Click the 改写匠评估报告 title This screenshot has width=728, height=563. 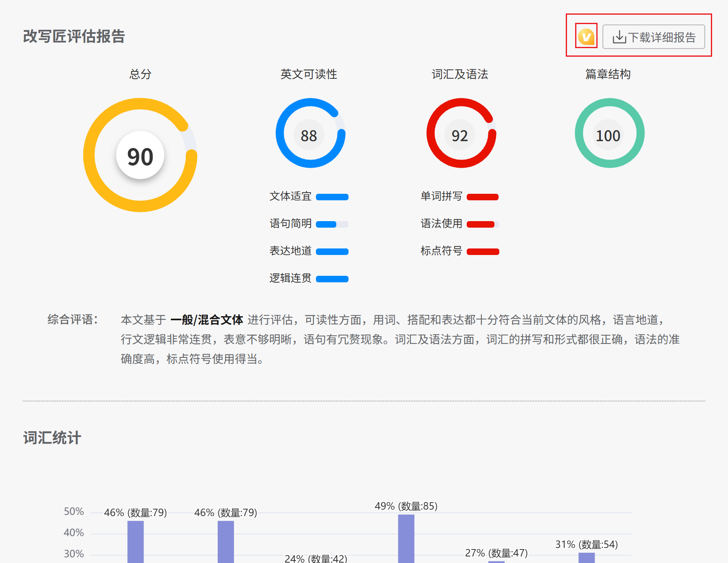point(74,36)
